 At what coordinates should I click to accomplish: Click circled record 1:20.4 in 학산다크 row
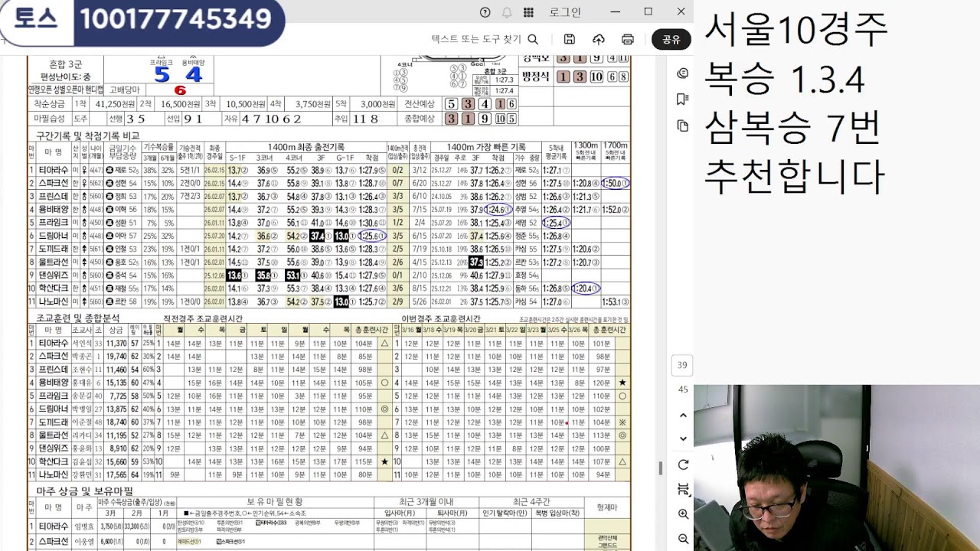pyautogui.click(x=586, y=289)
